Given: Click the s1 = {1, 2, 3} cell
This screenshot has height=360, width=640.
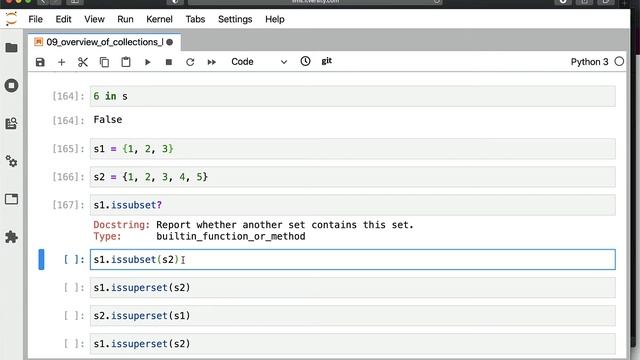Looking at the screenshot, I should pyautogui.click(x=353, y=149).
